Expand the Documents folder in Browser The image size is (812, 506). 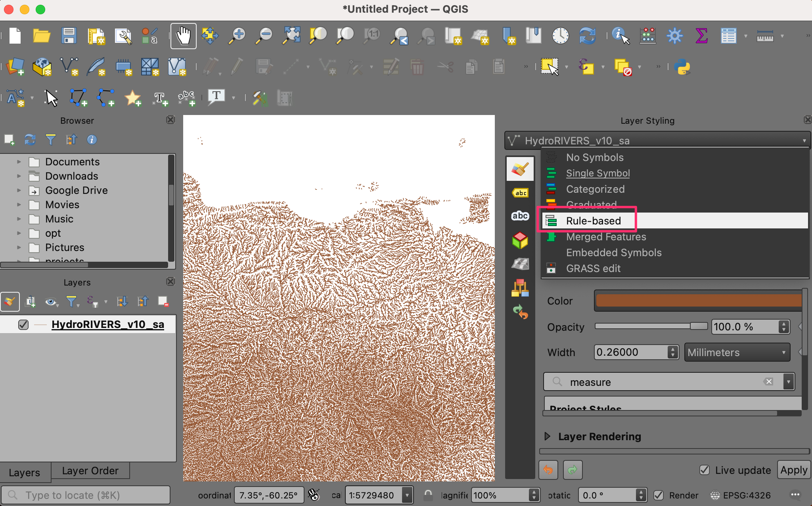pos(19,162)
